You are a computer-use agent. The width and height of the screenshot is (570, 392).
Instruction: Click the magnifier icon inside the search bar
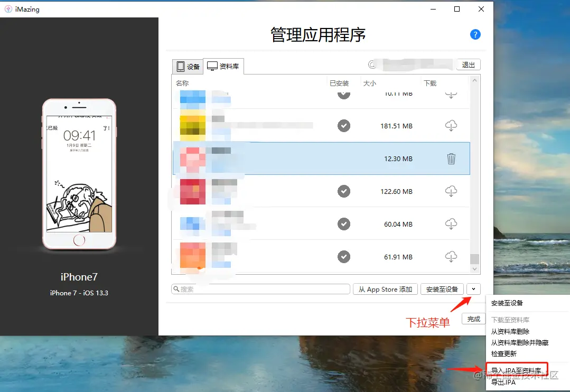tap(176, 289)
